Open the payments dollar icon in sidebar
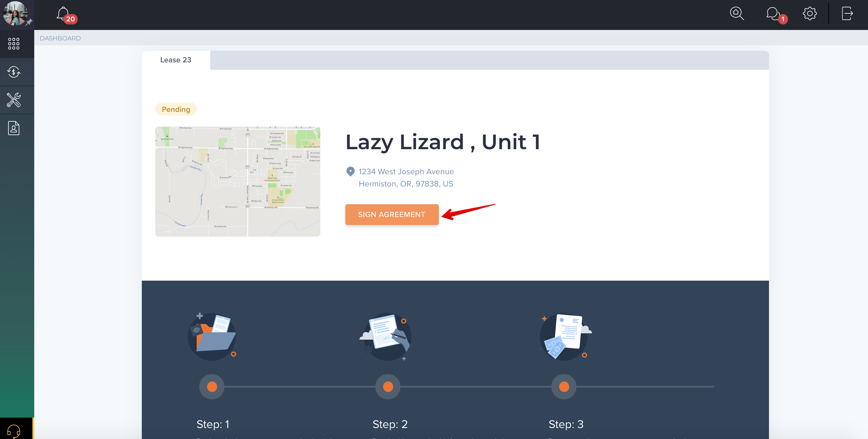Viewport: 868px width, 439px height. click(x=14, y=72)
